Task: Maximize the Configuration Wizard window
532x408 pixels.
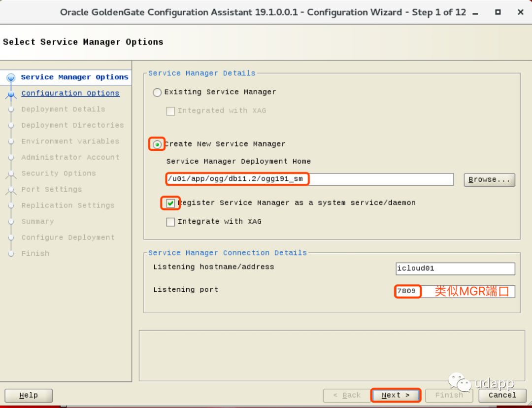Action: 499,12
